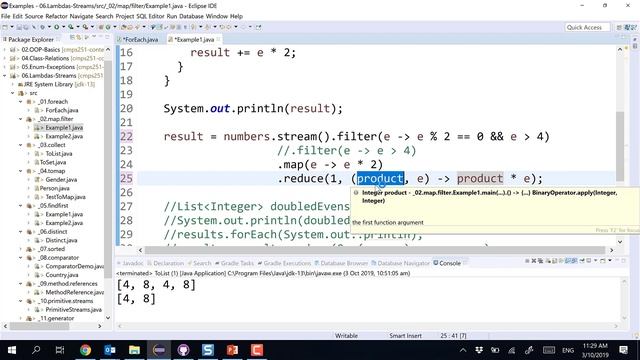This screenshot has height=360, width=640.
Task: Open the Navigate menu
Action: pos(81,16)
